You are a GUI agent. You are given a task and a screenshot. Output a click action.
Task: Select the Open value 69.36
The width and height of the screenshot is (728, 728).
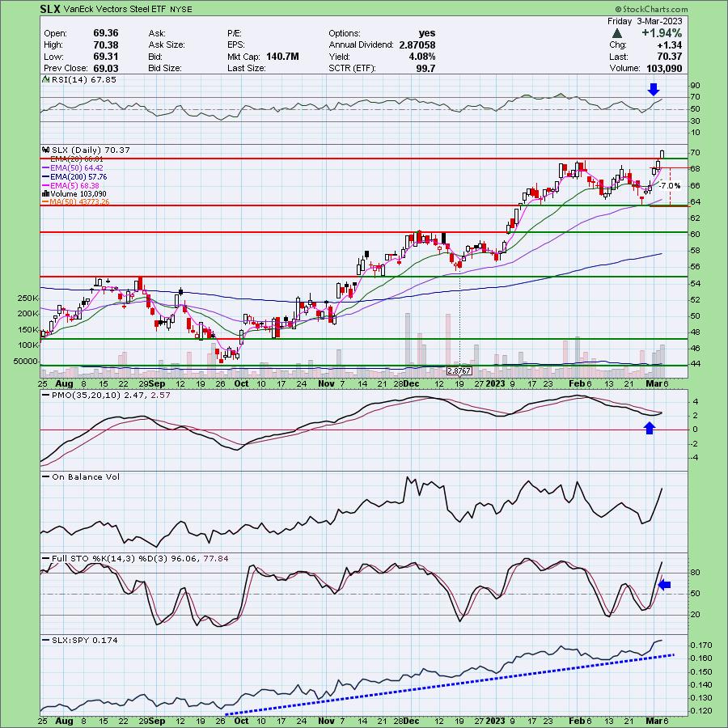[105, 33]
